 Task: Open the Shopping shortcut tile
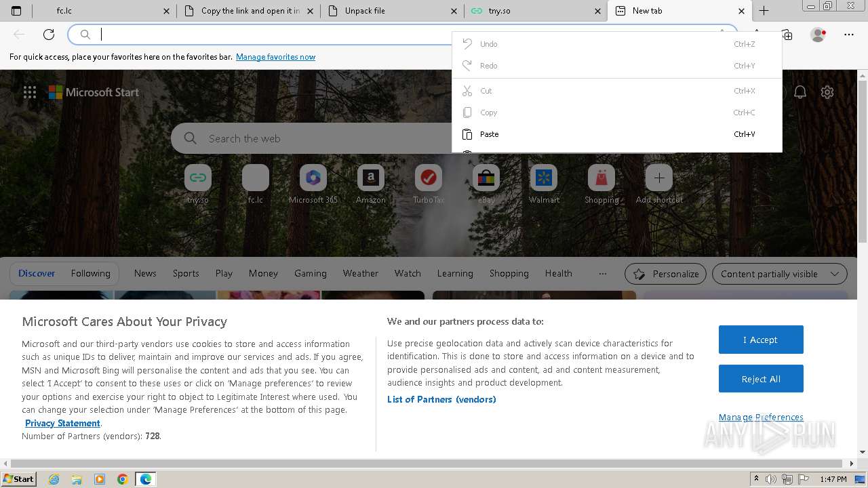601,184
